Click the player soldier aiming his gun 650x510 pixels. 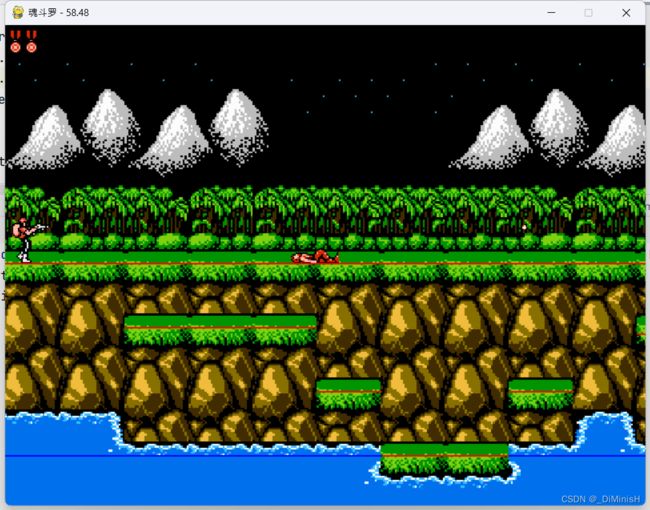tap(29, 240)
